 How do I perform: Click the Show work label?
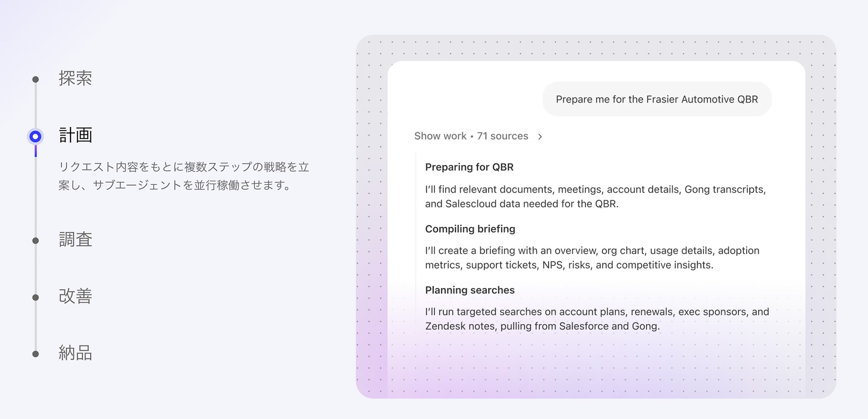[x=440, y=136]
